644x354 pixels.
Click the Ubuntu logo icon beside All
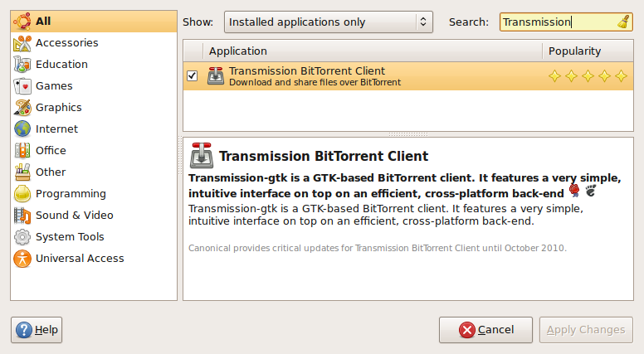tap(22, 22)
